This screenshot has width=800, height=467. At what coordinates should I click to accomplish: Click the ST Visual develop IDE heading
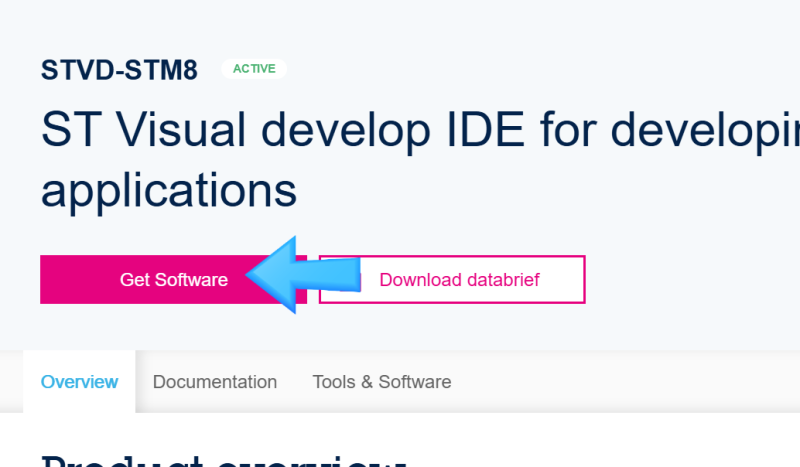pyautogui.click(x=420, y=160)
